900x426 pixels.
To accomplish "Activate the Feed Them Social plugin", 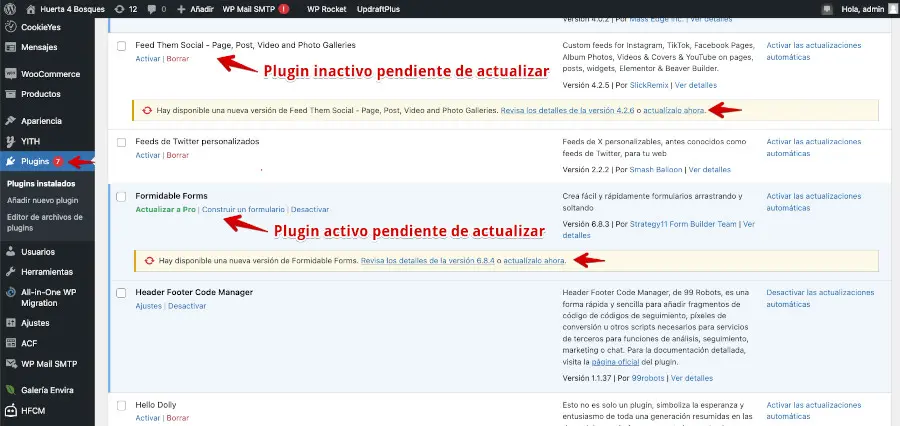I will [148, 59].
